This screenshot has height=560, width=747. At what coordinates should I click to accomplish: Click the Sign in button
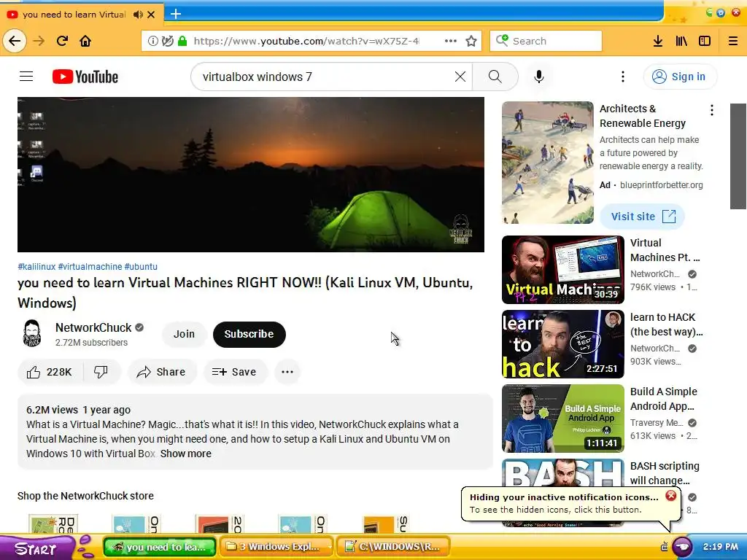pyautogui.click(x=680, y=77)
